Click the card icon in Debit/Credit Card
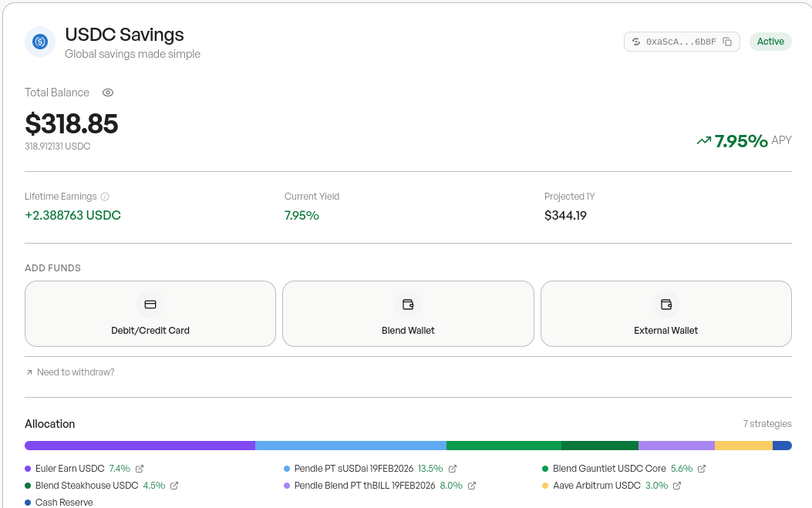The image size is (812, 508). coord(150,304)
